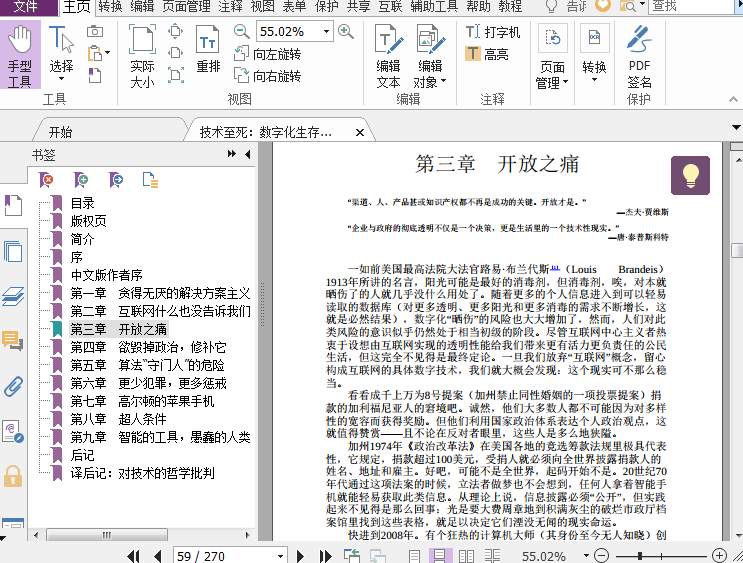Collapse the bookmarks panel with left arrow

pyautogui.click(x=247, y=154)
